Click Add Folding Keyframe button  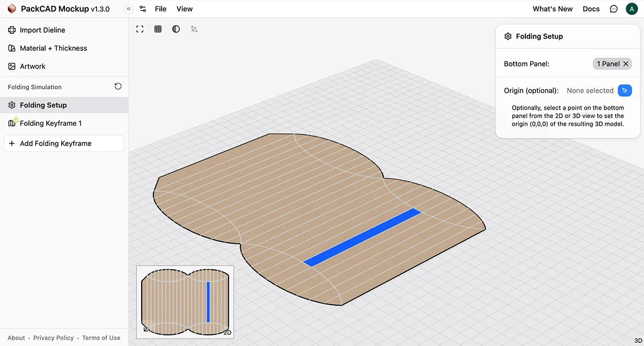point(64,143)
